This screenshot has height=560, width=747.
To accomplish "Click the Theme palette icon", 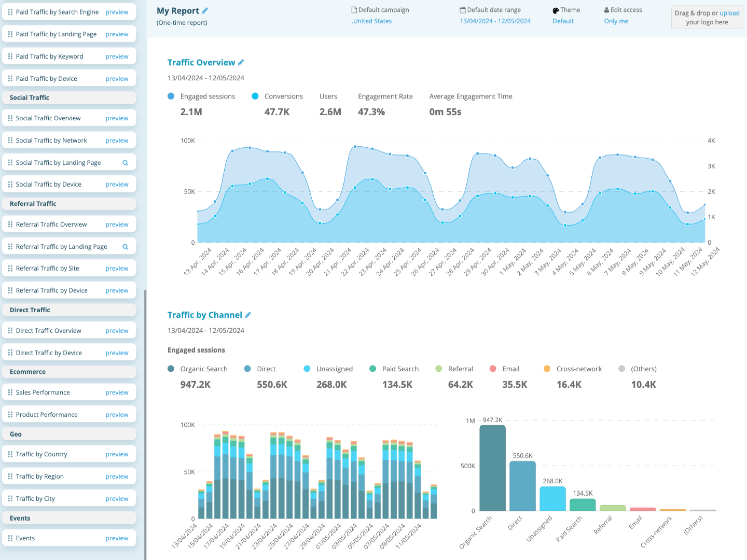I will [x=556, y=10].
